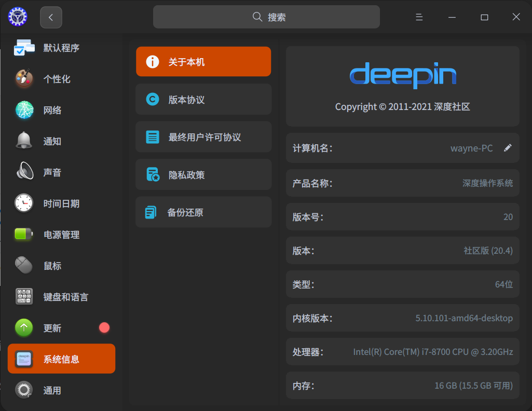Open 网络 network globe icon
532x411 pixels.
[x=24, y=110]
